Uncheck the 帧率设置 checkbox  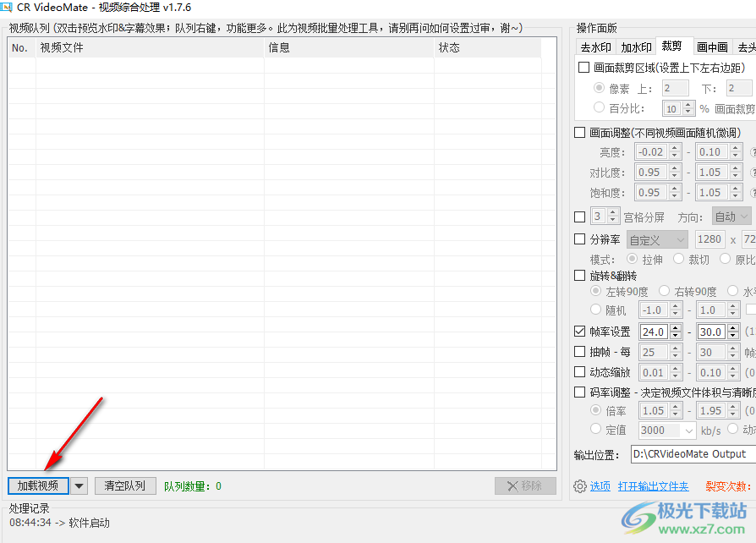pyautogui.click(x=580, y=332)
